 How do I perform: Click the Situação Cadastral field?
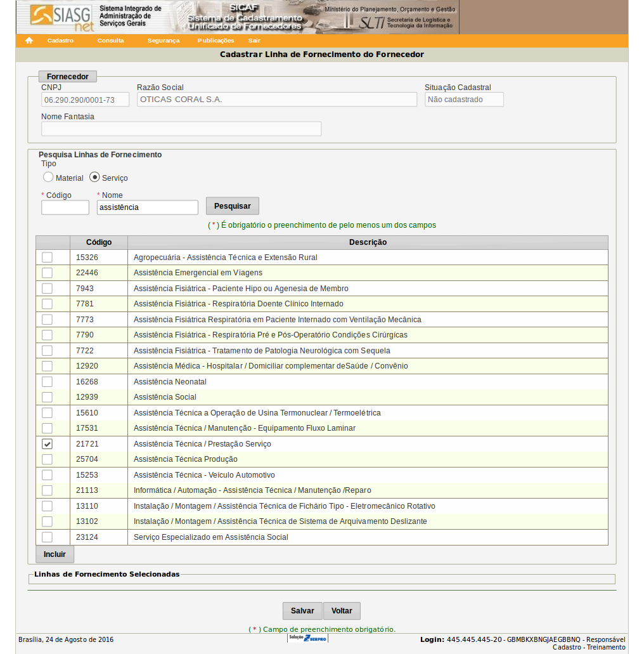click(x=464, y=99)
